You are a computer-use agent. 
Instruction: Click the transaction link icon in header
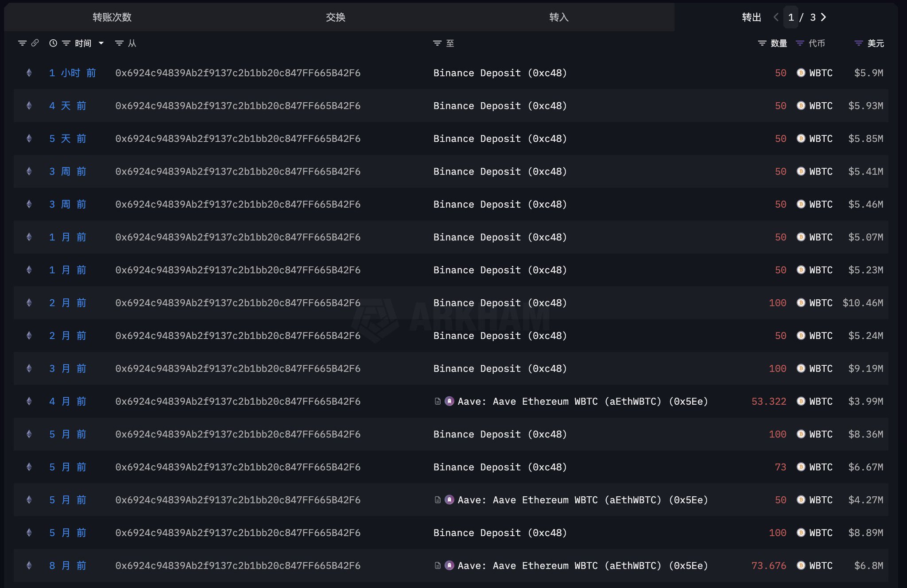click(x=35, y=43)
